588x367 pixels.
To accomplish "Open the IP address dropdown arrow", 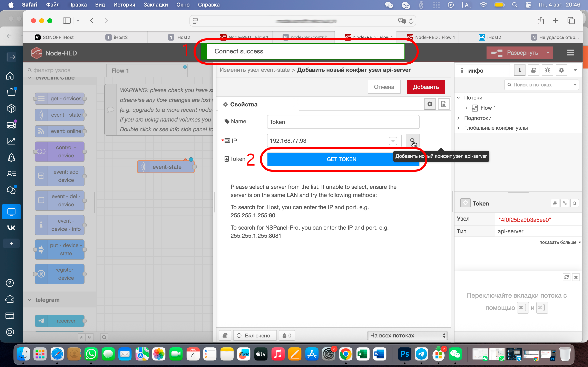I will (393, 141).
